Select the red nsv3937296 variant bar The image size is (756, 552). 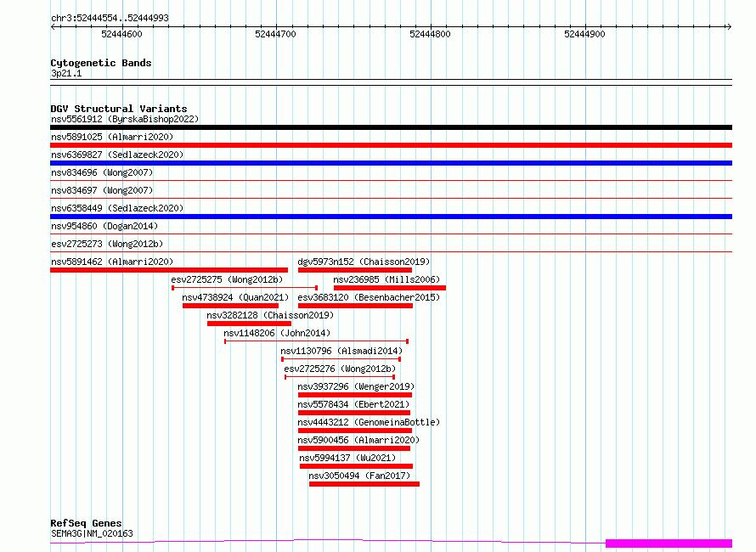(x=355, y=395)
